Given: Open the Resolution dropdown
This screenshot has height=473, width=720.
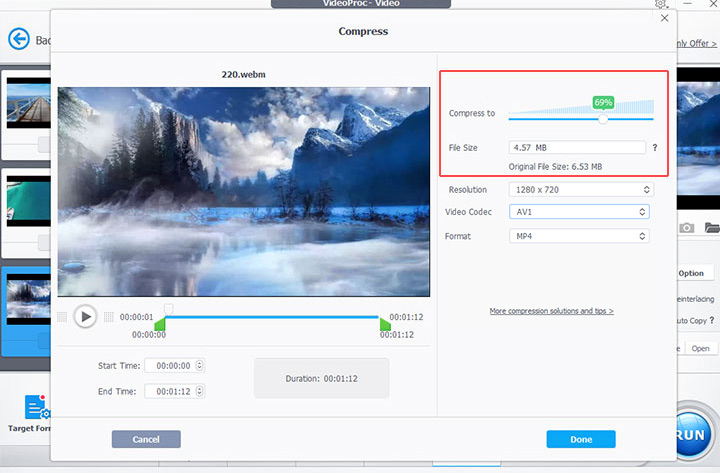Looking at the screenshot, I should [x=581, y=190].
